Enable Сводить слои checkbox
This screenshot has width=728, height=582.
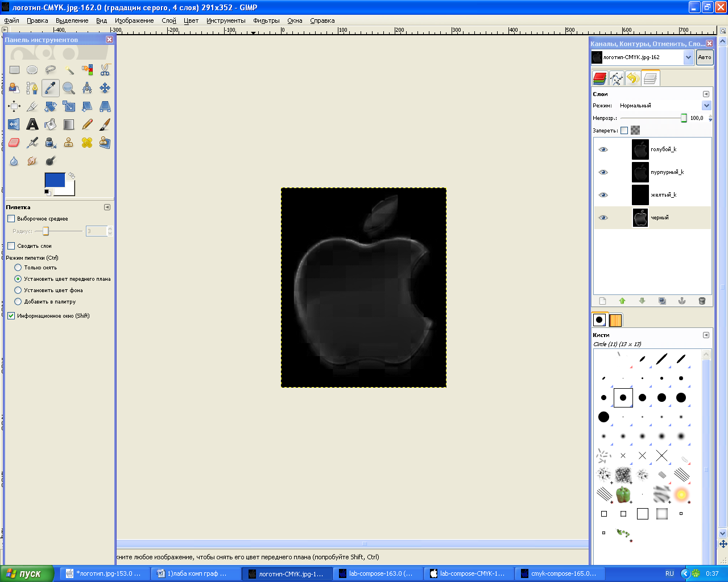pos(11,246)
